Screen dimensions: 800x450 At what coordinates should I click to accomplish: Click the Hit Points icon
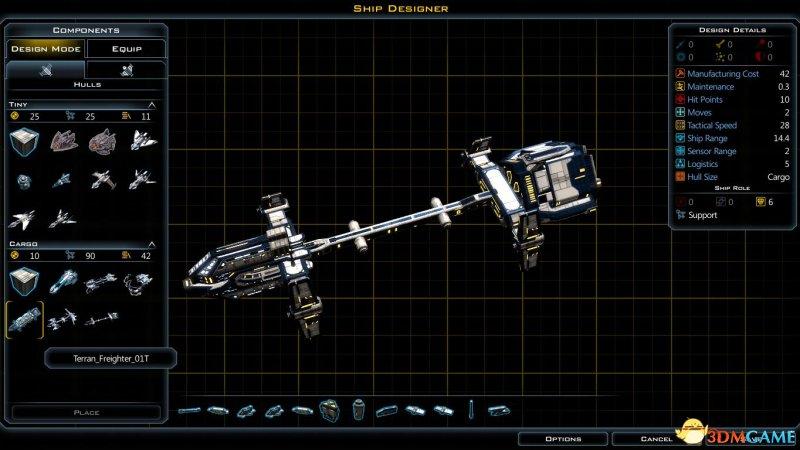(x=680, y=99)
